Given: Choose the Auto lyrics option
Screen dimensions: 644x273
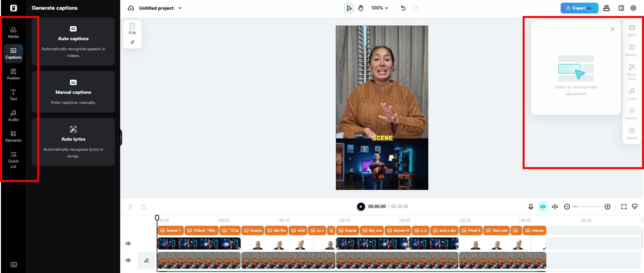Looking at the screenshot, I should [x=73, y=142].
